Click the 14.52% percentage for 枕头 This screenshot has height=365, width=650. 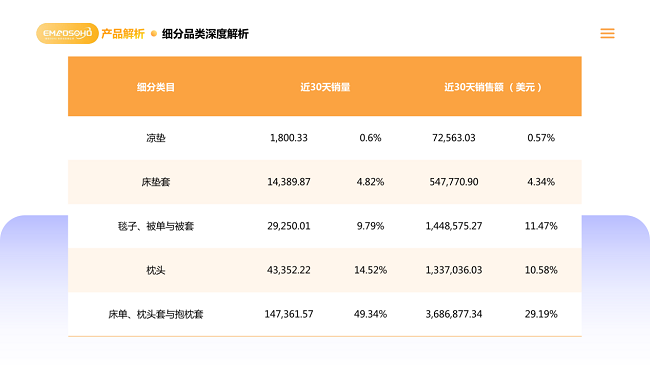370,270
